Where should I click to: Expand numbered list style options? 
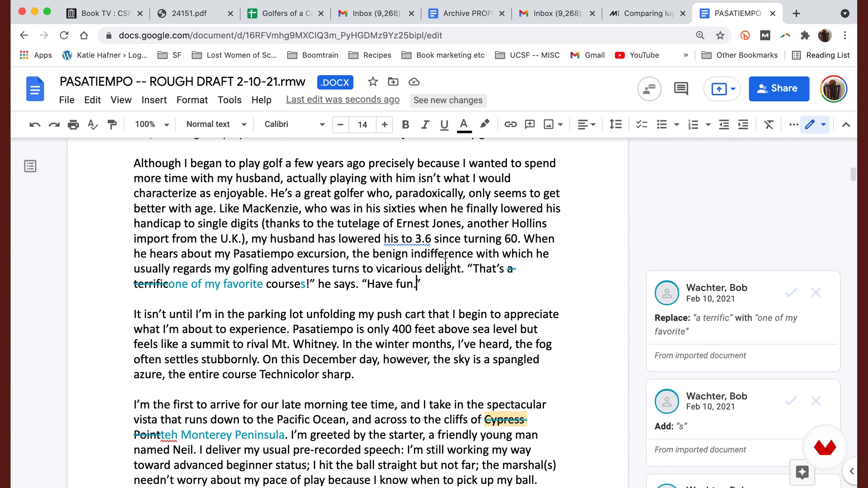(708, 125)
